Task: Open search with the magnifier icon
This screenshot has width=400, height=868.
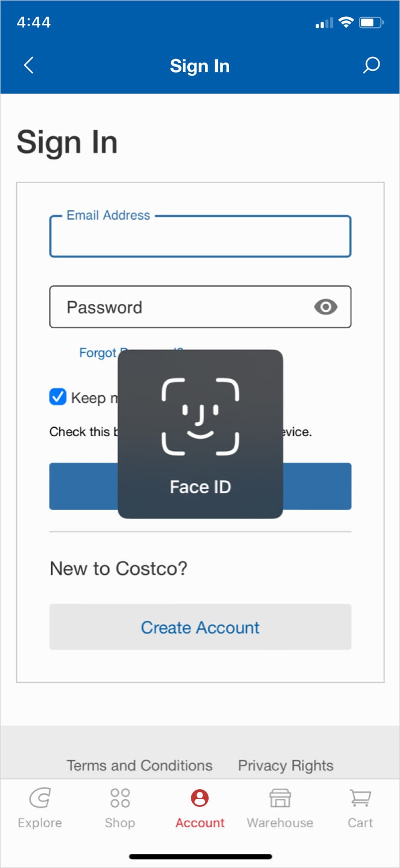Action: click(x=371, y=65)
